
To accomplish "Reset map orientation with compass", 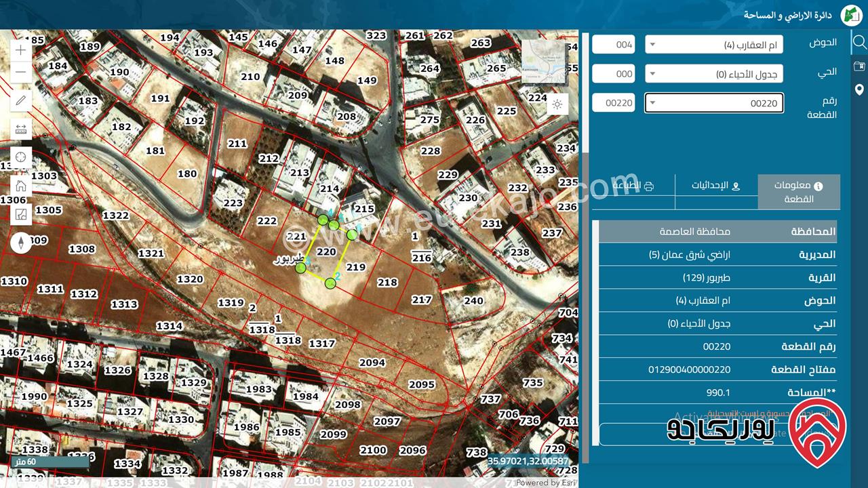I will (x=20, y=242).
